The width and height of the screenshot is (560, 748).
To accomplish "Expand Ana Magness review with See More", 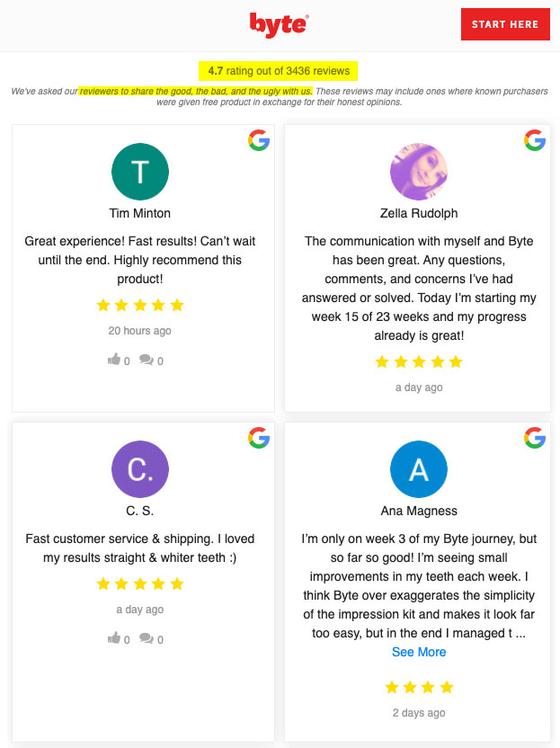I will click(x=419, y=652).
